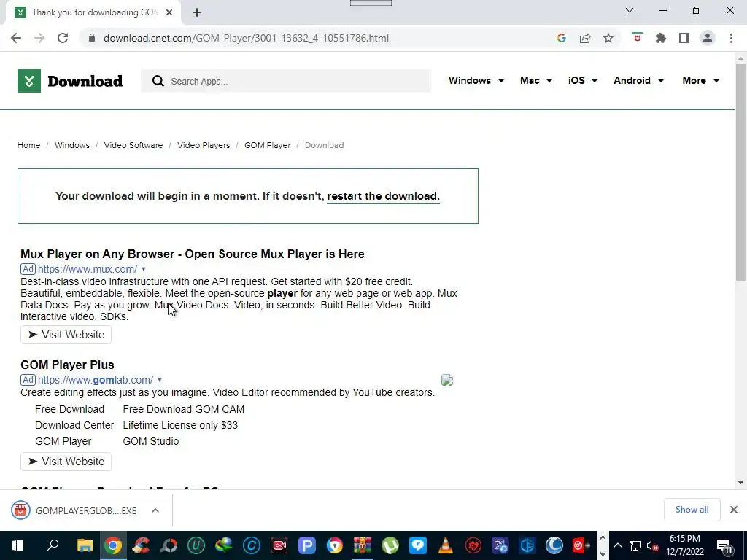The height and width of the screenshot is (560, 747).
Task: Click the GOM Player sitelink in the ad
Action: pyautogui.click(x=63, y=441)
